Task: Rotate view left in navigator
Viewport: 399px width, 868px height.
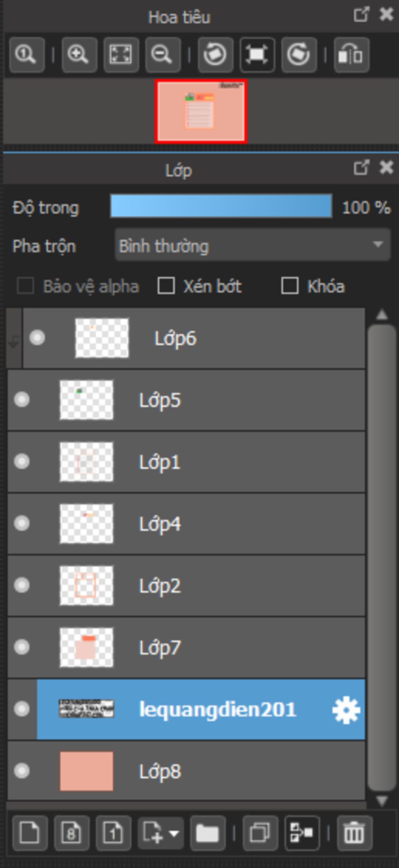Action: (x=215, y=55)
